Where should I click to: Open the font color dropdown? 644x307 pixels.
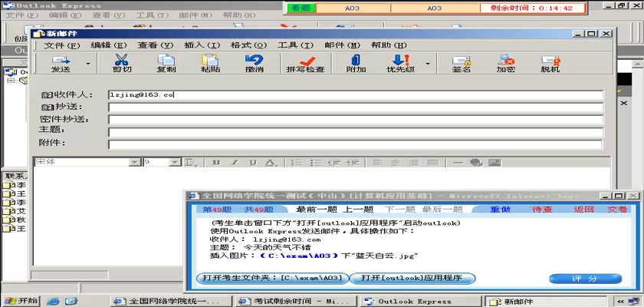(x=270, y=163)
